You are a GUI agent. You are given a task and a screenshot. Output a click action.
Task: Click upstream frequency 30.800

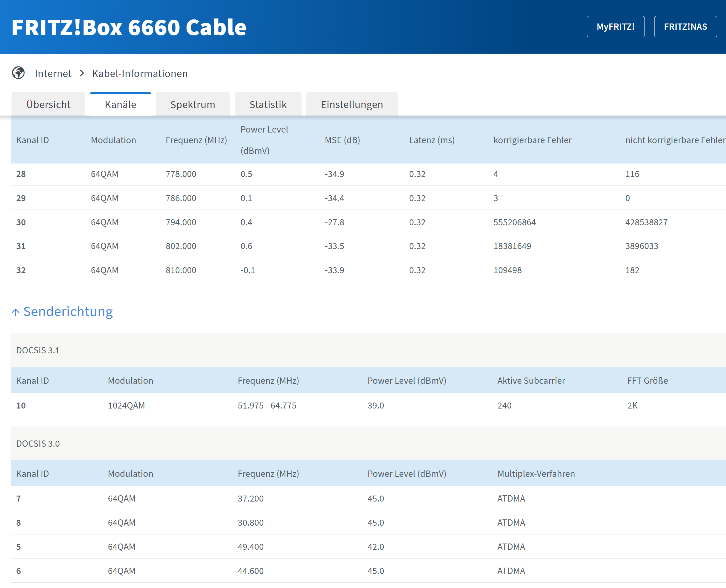pos(250,523)
